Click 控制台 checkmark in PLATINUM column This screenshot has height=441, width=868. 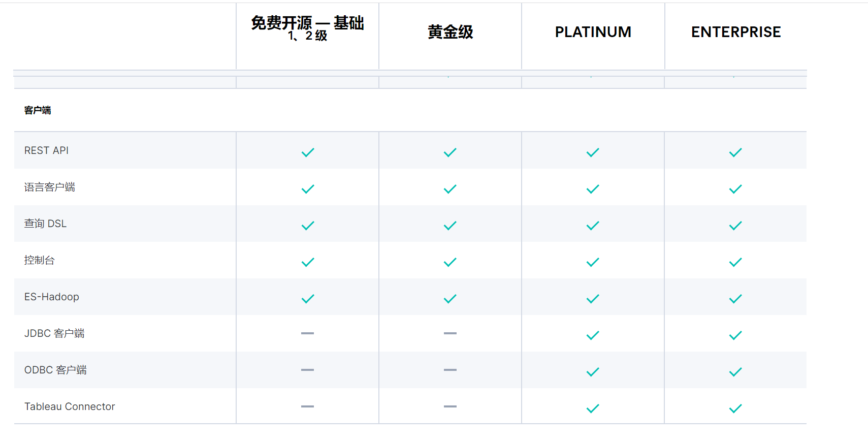[x=593, y=262]
